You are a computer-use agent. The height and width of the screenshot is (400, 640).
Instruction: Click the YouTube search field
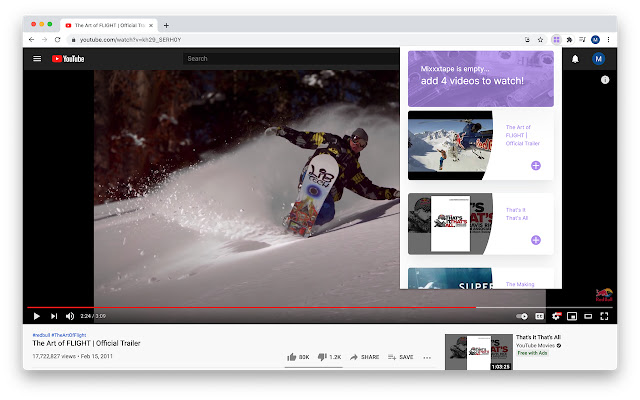click(291, 59)
